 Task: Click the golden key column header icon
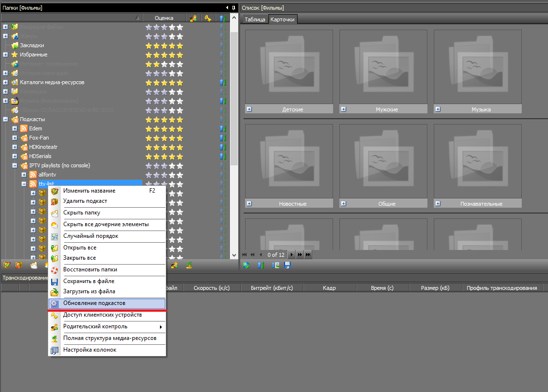(x=208, y=18)
